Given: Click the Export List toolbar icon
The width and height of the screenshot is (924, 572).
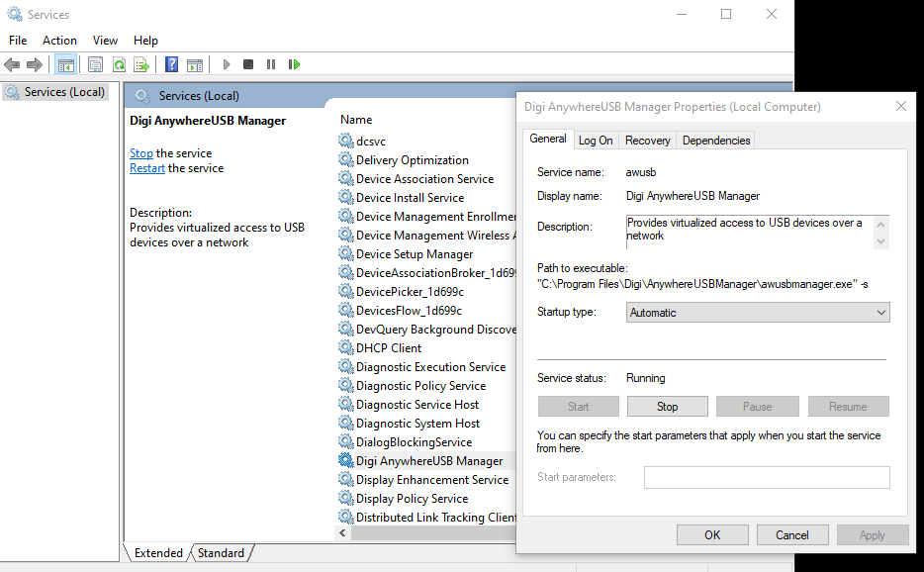Looking at the screenshot, I should 141,64.
